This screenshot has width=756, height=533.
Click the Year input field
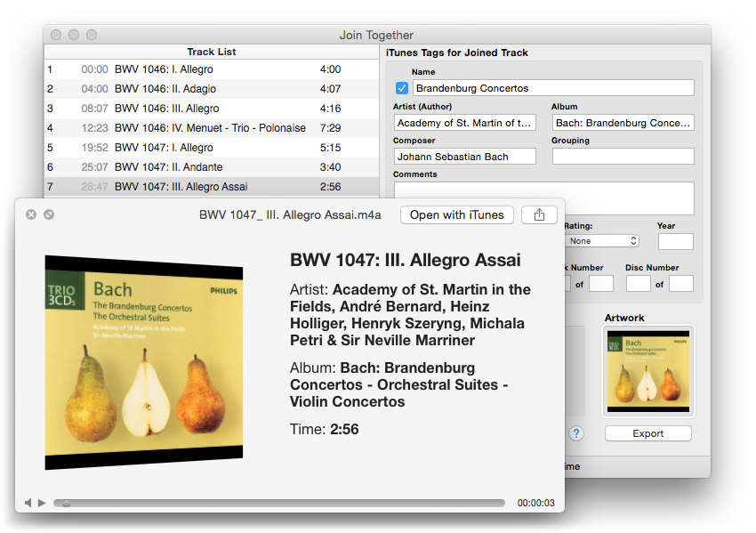[x=675, y=241]
